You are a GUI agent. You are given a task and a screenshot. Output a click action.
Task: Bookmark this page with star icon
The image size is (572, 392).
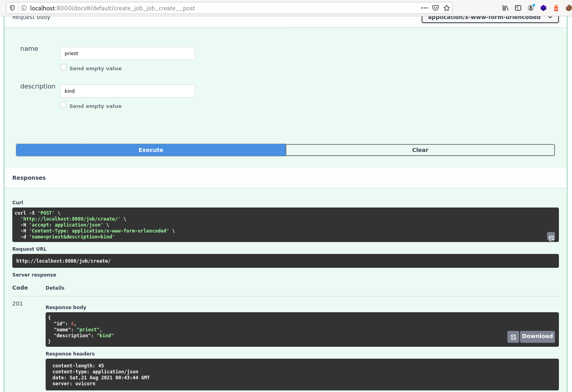pos(447,8)
